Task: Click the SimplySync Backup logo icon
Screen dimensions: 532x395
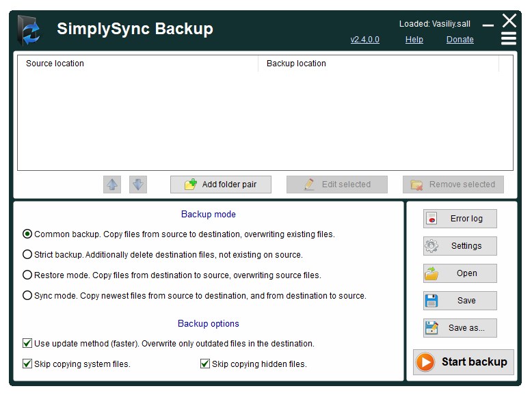Action: 29,31
